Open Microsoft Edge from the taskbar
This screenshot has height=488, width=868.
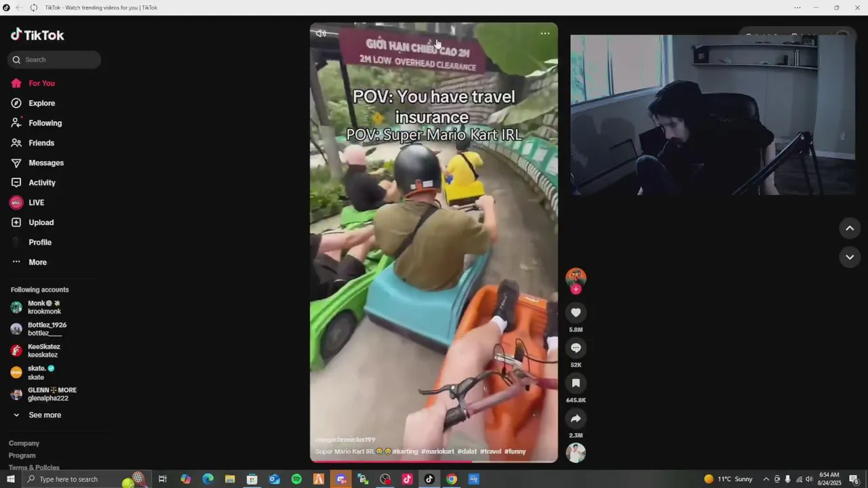point(208,479)
